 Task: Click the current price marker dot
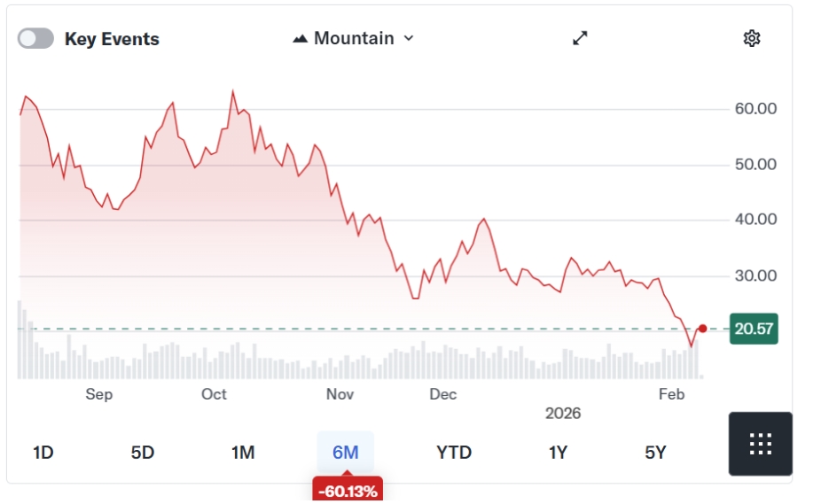(x=702, y=329)
